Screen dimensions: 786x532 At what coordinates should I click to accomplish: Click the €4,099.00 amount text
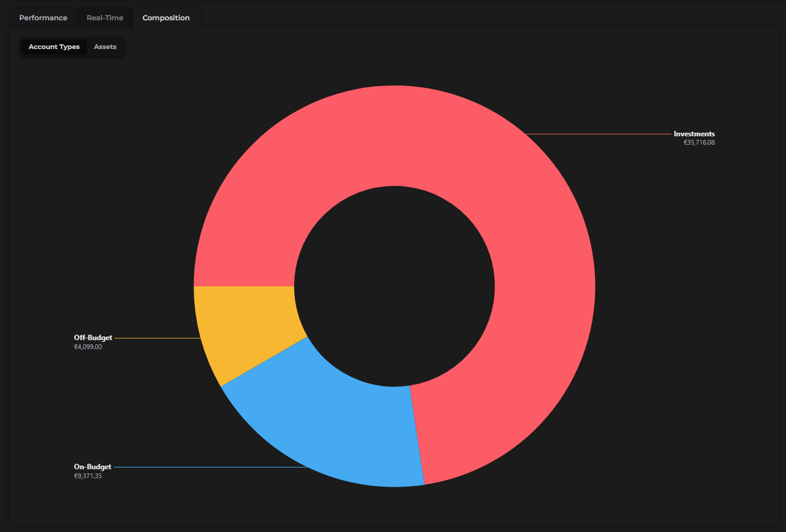(x=87, y=347)
